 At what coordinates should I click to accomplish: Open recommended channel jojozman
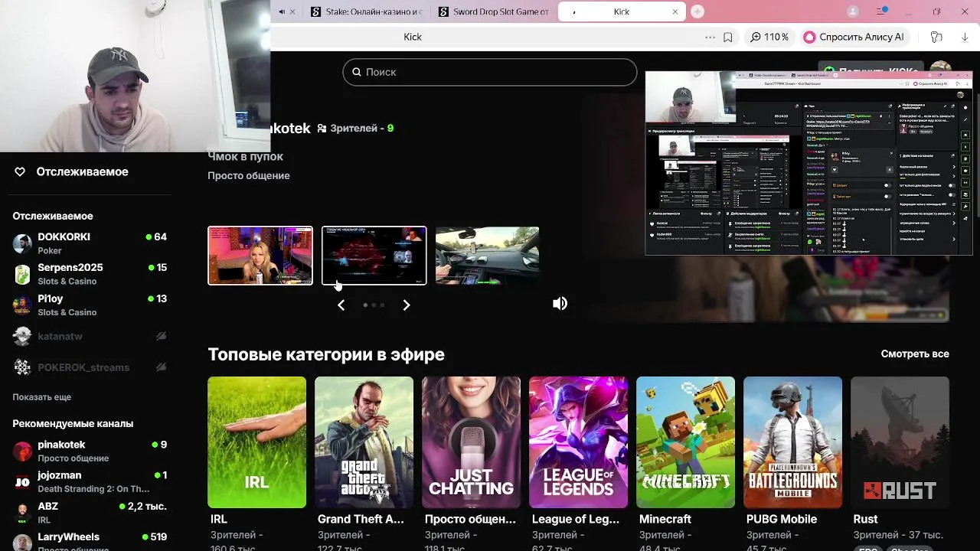pos(90,481)
